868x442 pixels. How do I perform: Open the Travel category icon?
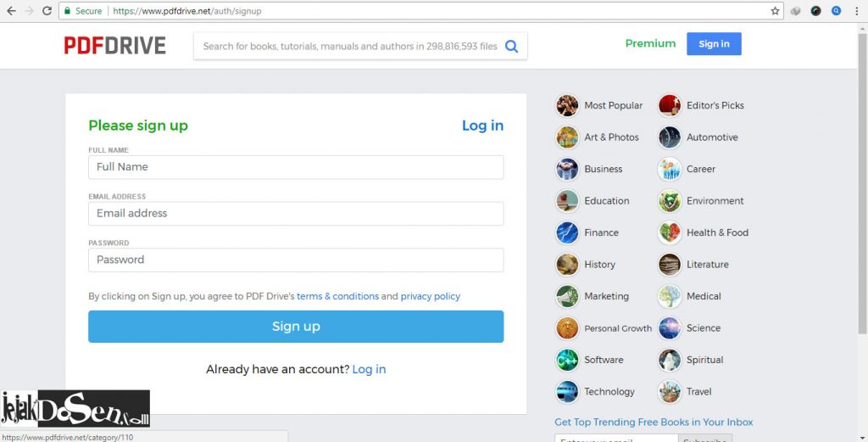tap(670, 392)
